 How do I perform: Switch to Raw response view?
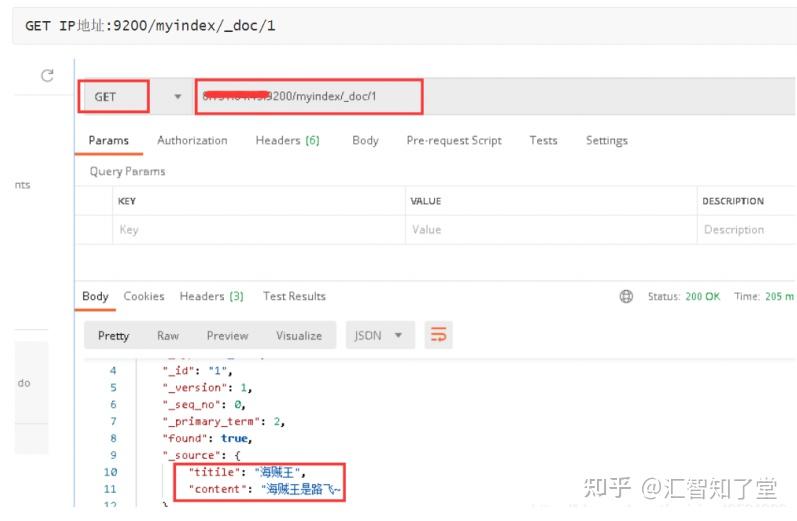[168, 335]
